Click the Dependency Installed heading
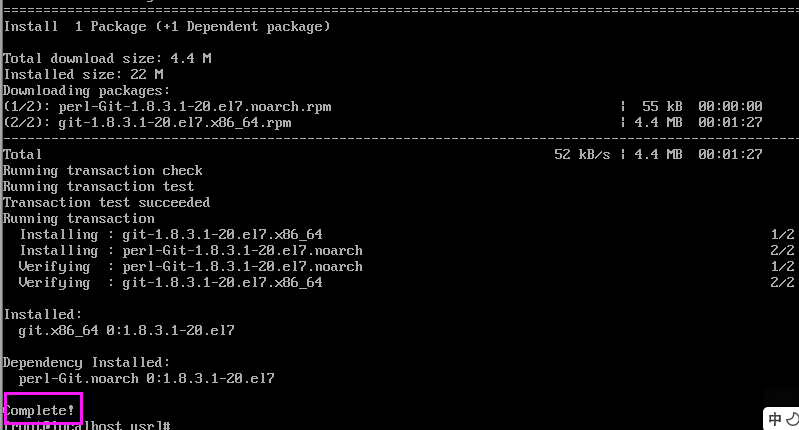The width and height of the screenshot is (799, 430). (87, 362)
